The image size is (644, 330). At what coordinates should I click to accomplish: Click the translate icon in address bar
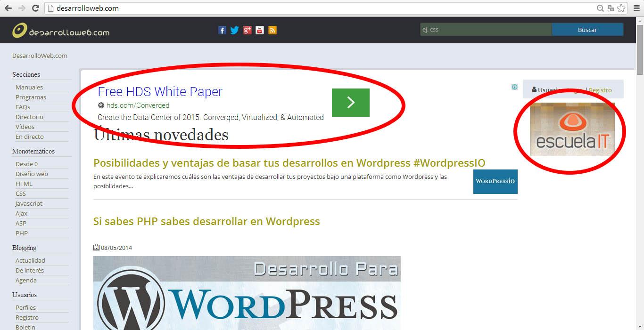point(611,8)
